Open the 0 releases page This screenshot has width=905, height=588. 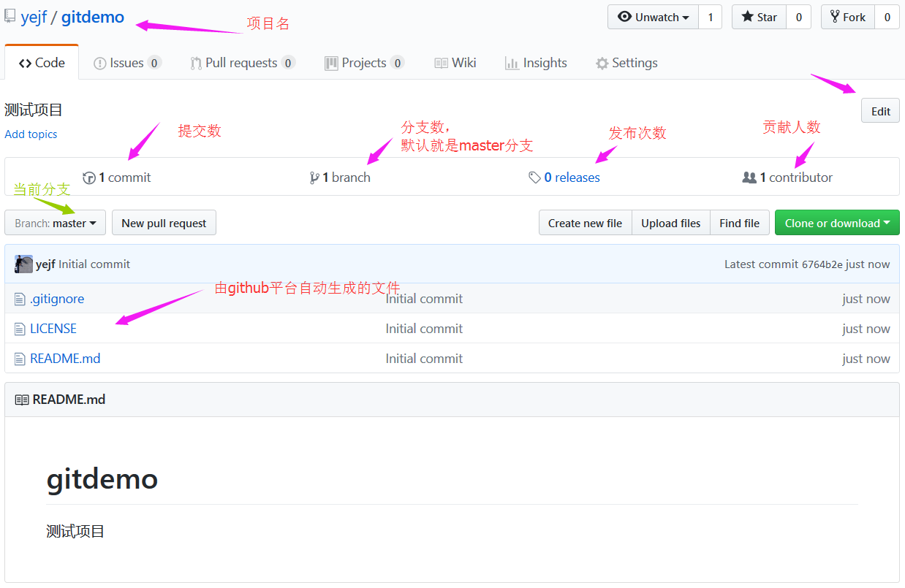[x=564, y=177]
